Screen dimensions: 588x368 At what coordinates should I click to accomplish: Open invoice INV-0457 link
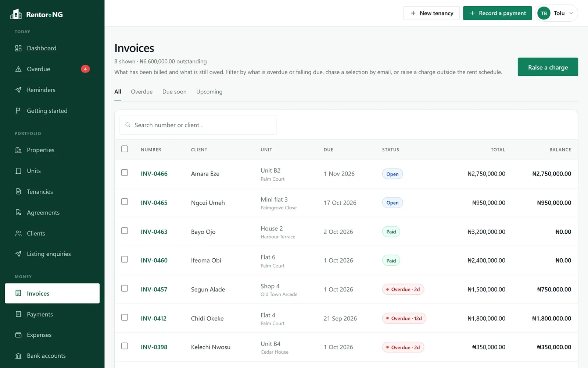[x=154, y=290]
